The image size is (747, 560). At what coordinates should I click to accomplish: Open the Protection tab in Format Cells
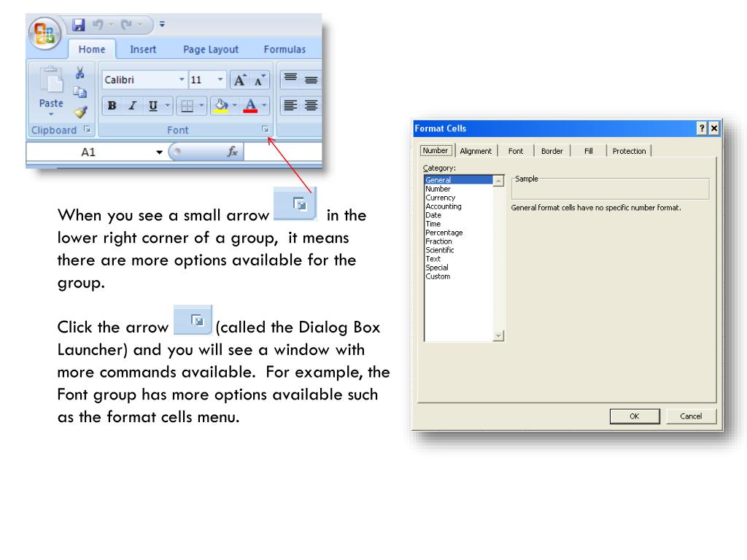coord(629,151)
